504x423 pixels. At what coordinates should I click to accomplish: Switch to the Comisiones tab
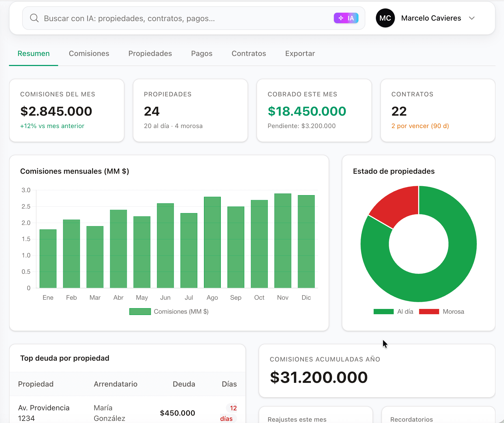[x=89, y=54]
